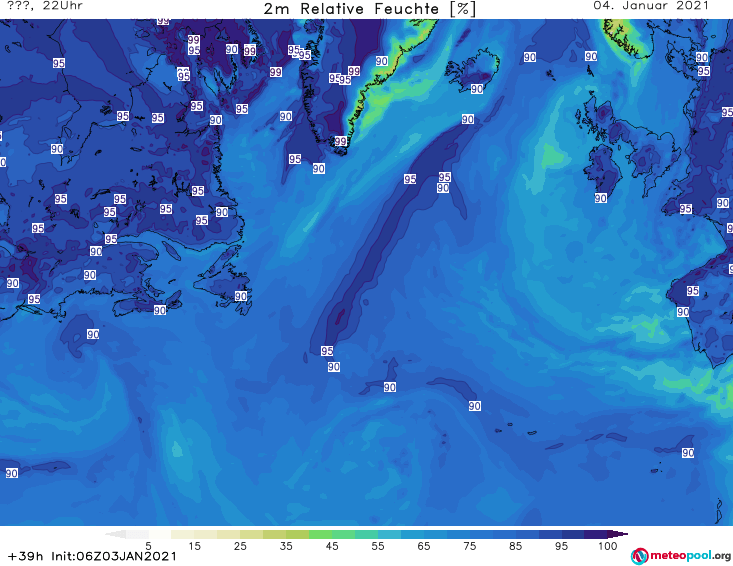The image size is (733, 566).
Task: Click legend value '25' on color scale
Action: pos(240,546)
